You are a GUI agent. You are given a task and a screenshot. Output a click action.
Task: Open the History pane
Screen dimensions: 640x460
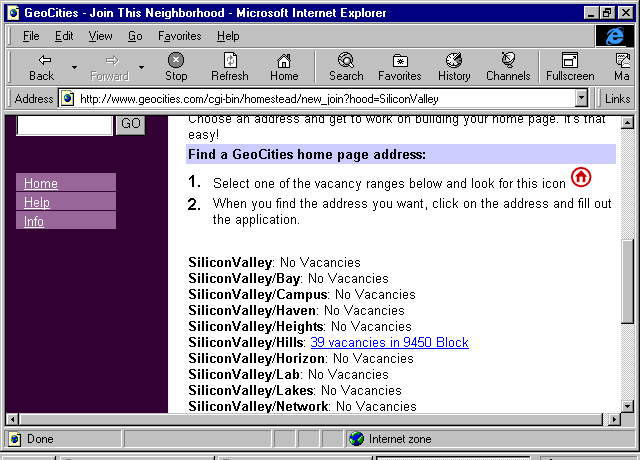(454, 67)
